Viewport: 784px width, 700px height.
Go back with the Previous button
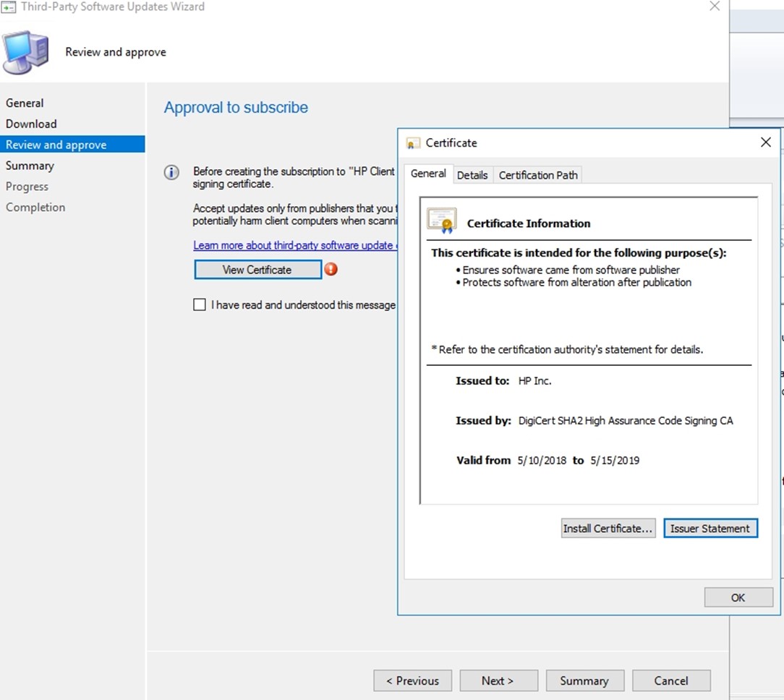[x=412, y=681]
